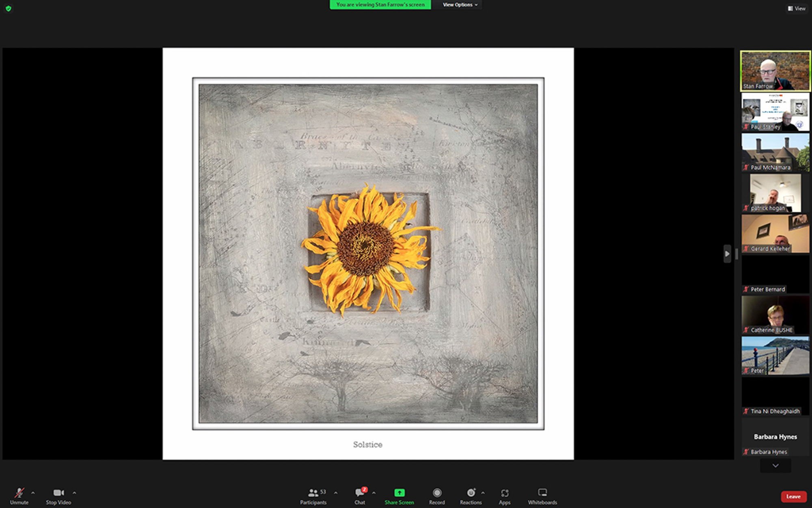Select Peter's seaside promenade thumbnail

pos(775,356)
